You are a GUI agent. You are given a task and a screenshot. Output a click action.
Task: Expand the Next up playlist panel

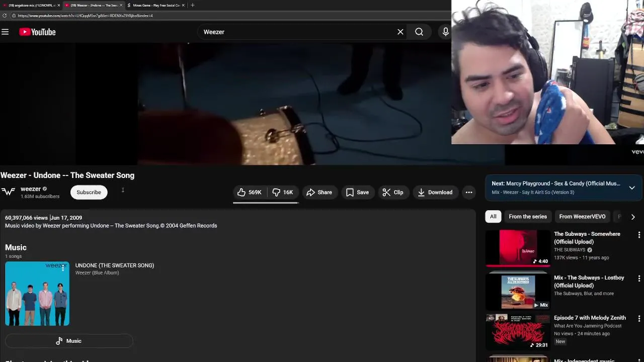[632, 188]
